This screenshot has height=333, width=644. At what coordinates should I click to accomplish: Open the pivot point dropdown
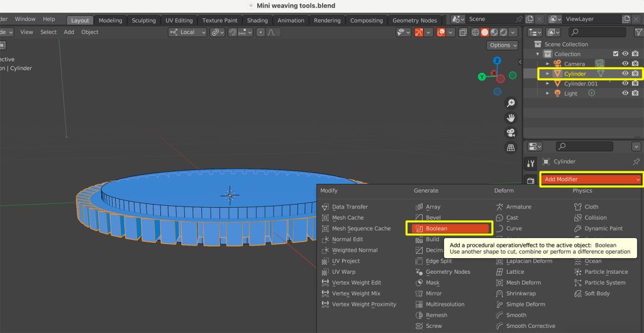(x=217, y=32)
